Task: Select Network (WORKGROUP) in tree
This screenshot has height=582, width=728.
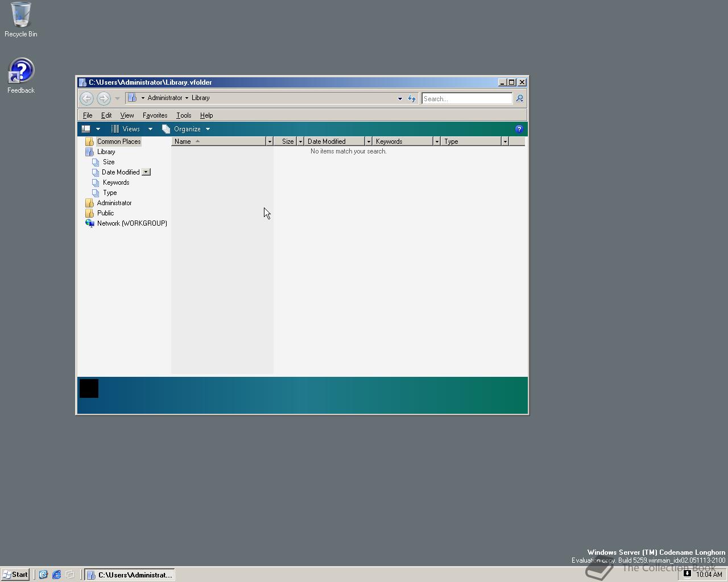Action: tap(132, 223)
